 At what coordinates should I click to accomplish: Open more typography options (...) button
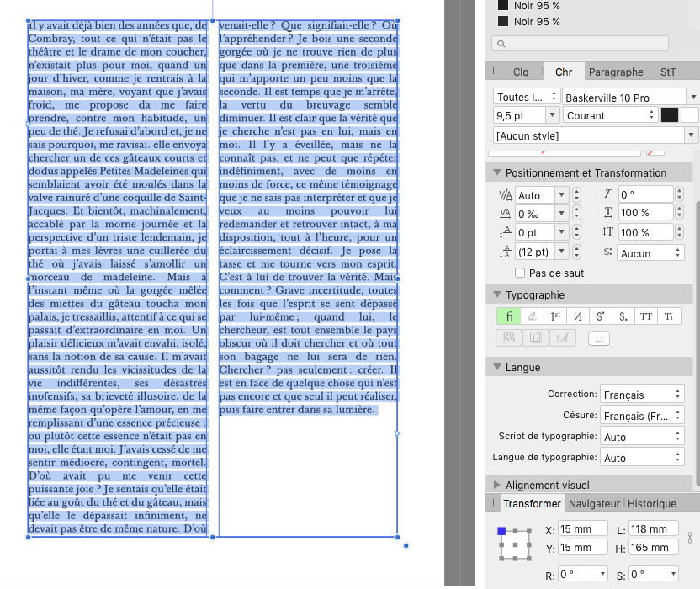click(x=599, y=338)
